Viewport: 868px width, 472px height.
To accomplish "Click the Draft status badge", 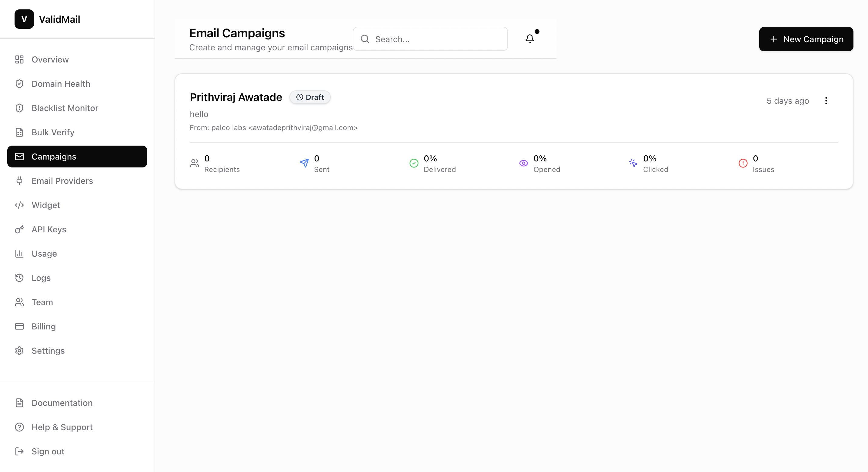I will (x=310, y=97).
